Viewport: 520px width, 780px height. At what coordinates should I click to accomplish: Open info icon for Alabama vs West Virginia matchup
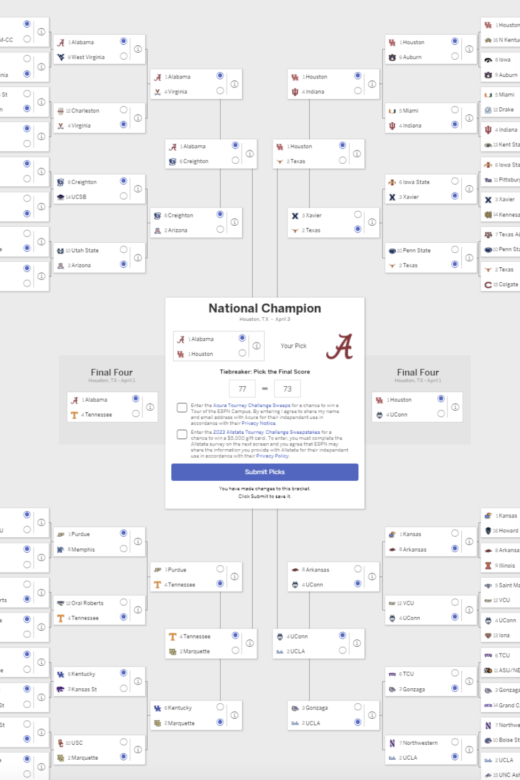pos(138,49)
